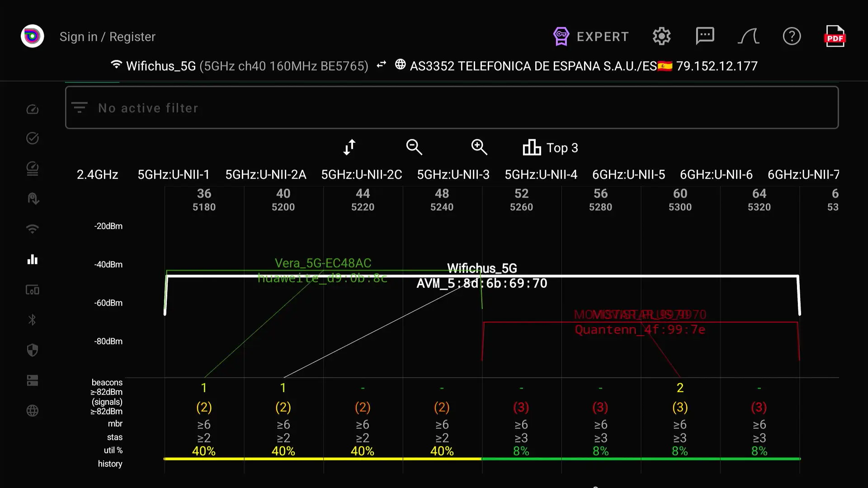Switch to 5GHz:U-NII-1 tab
The image size is (868, 488).
pos(174,174)
